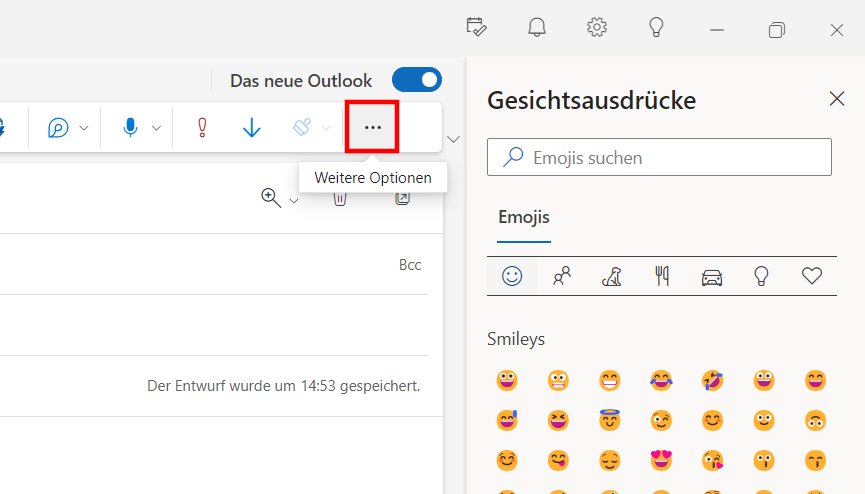Expand the microphone dropdown arrow

pos(157,128)
